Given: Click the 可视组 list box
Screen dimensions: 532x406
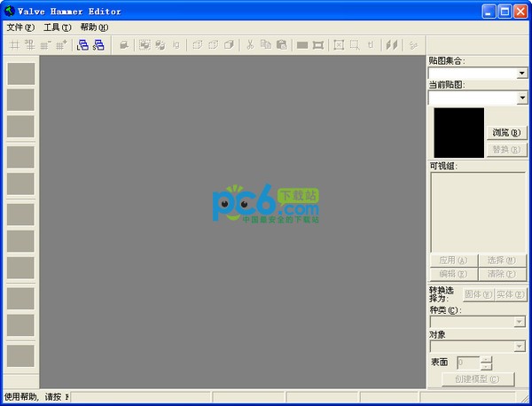Looking at the screenshot, I should (x=478, y=213).
